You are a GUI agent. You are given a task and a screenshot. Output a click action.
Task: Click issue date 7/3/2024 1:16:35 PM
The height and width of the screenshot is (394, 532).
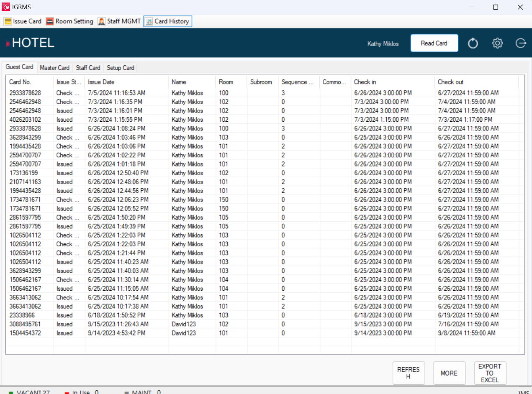pyautogui.click(x=115, y=102)
